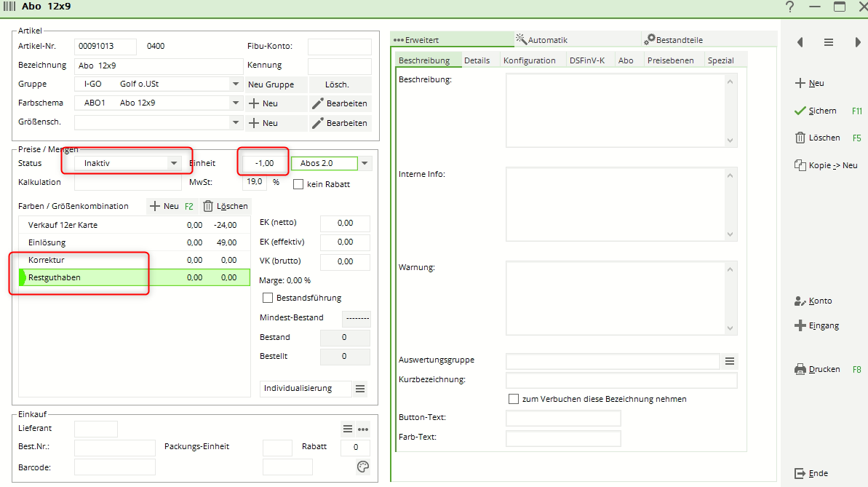Viewport: 868px width, 487px height.
Task: Open the Preisebenen tab
Action: [670, 60]
